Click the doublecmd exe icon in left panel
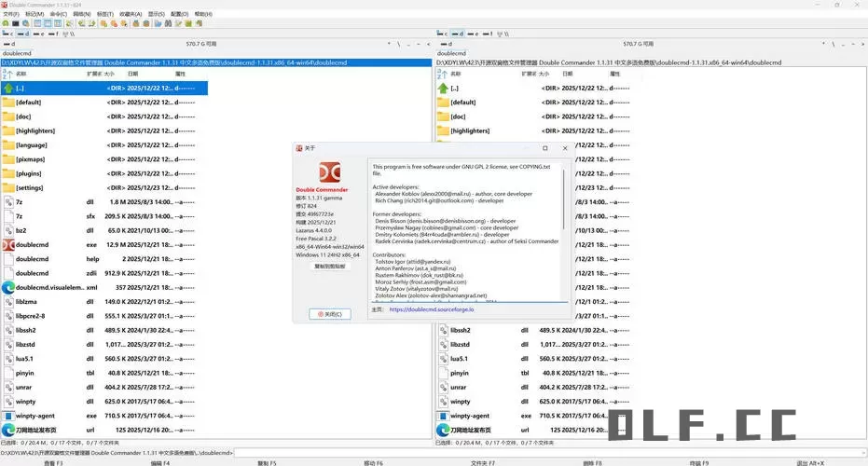The height and width of the screenshot is (466, 868). [x=8, y=244]
